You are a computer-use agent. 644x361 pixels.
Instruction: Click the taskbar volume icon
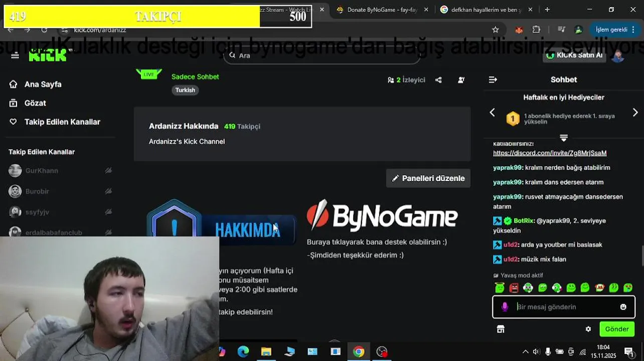(x=536, y=352)
